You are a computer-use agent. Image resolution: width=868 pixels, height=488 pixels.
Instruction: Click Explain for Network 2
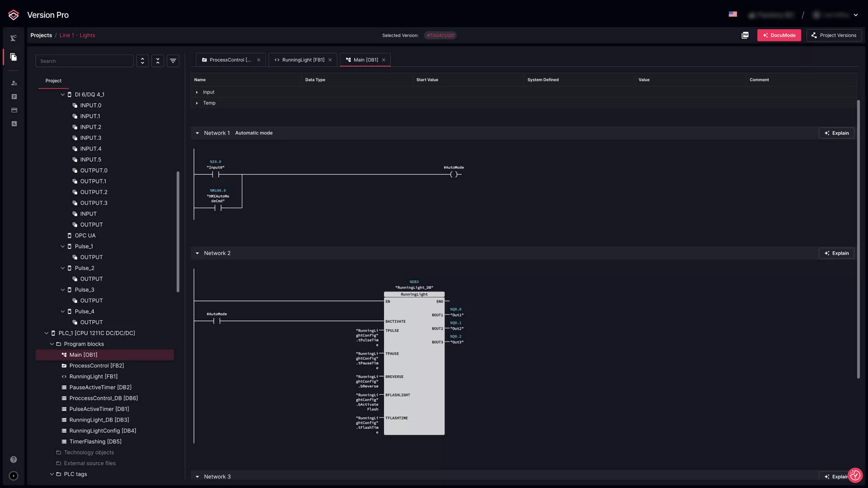click(x=836, y=253)
